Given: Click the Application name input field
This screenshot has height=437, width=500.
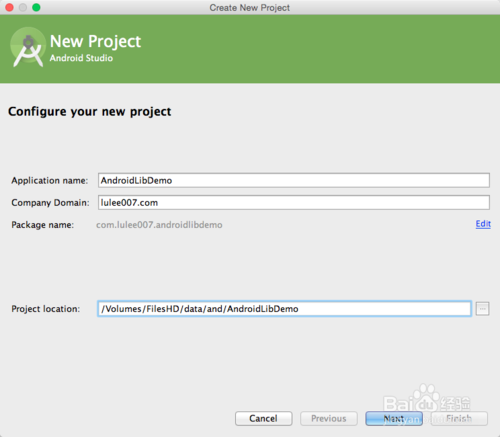Looking at the screenshot, I should [294, 180].
